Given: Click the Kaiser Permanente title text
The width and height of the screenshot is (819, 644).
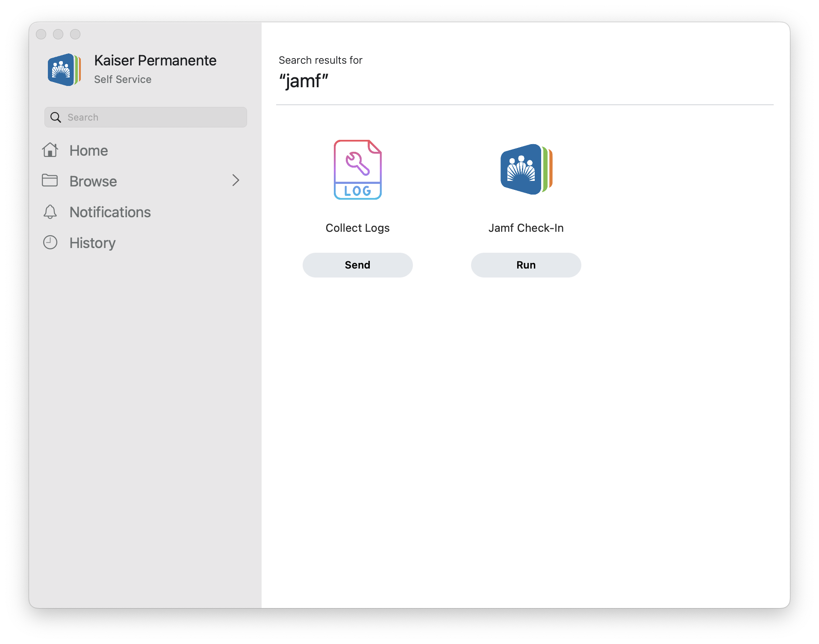Looking at the screenshot, I should click(x=155, y=61).
